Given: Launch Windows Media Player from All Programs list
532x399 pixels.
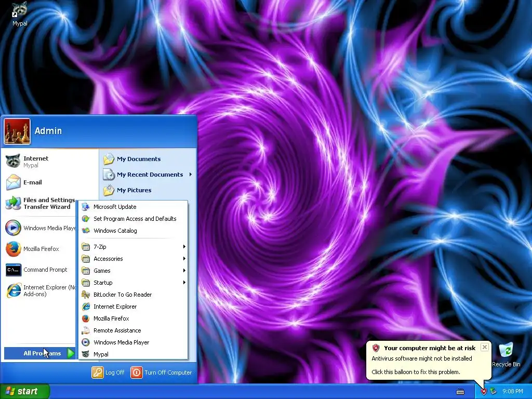Looking at the screenshot, I should point(133,342).
